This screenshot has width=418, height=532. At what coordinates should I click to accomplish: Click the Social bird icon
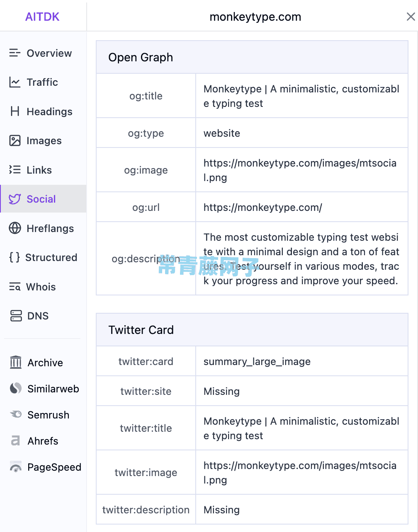click(x=15, y=199)
